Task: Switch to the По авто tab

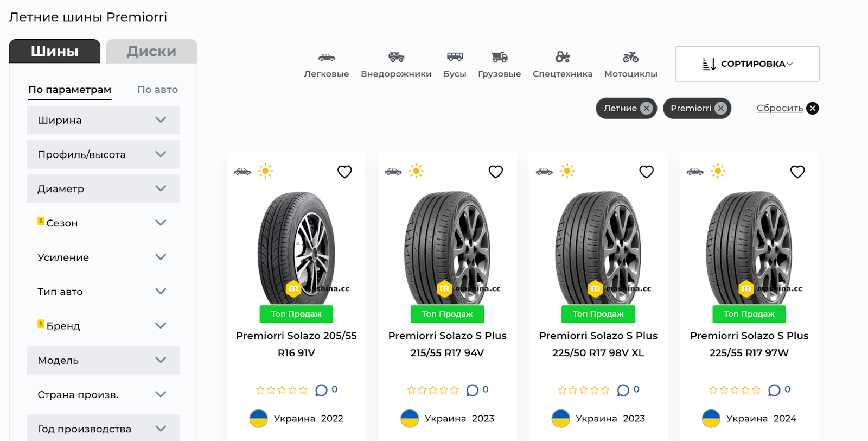Action: pyautogui.click(x=157, y=90)
